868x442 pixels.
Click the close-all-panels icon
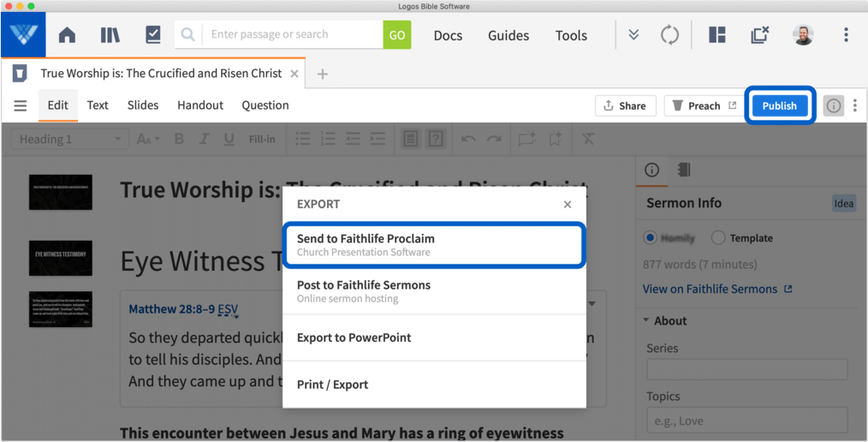760,34
